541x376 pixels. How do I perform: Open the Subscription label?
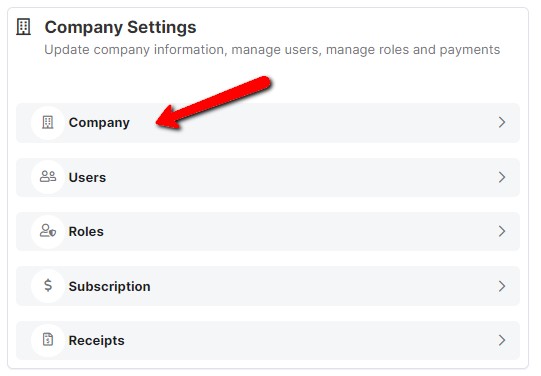pos(110,287)
